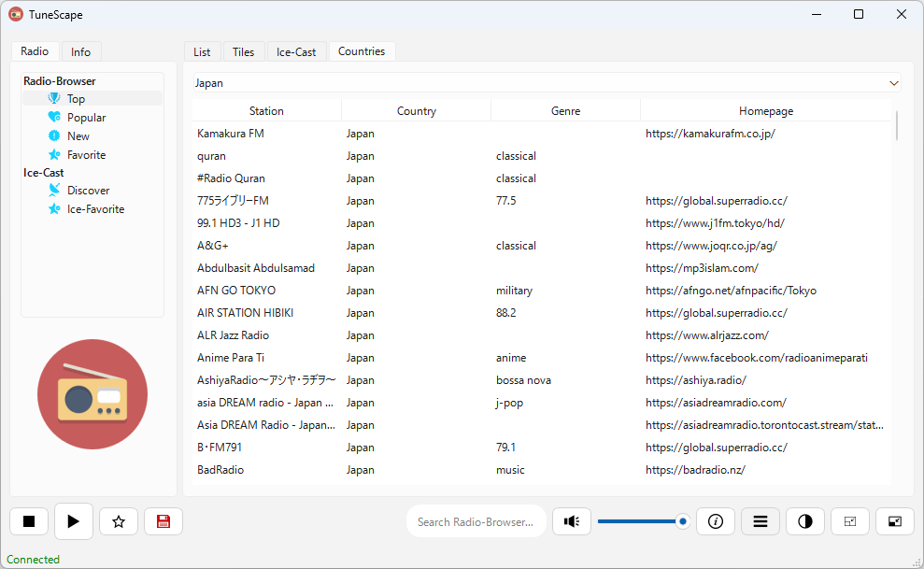This screenshot has width=924, height=569.
Task: Open Popular stations in sidebar
Action: [86, 117]
